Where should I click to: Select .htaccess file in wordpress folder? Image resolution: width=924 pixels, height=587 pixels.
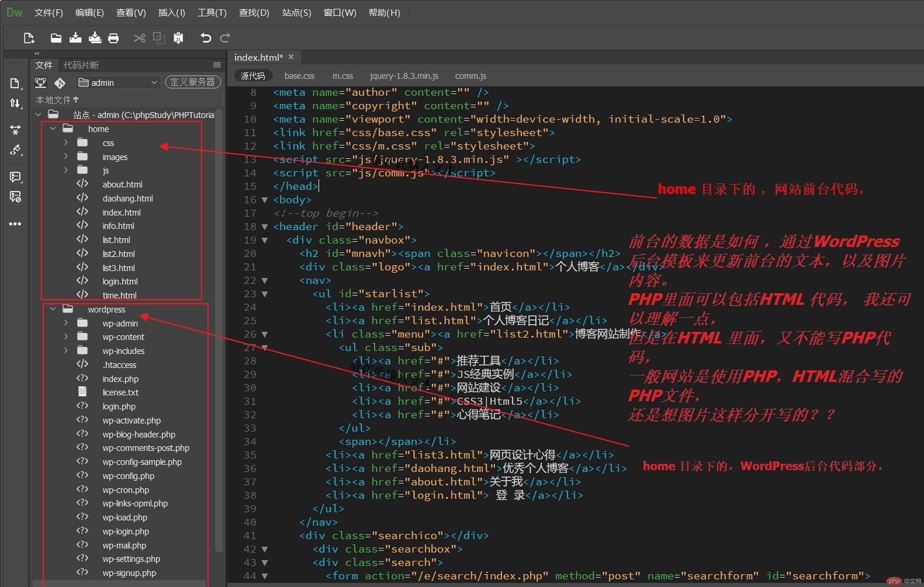click(x=119, y=364)
